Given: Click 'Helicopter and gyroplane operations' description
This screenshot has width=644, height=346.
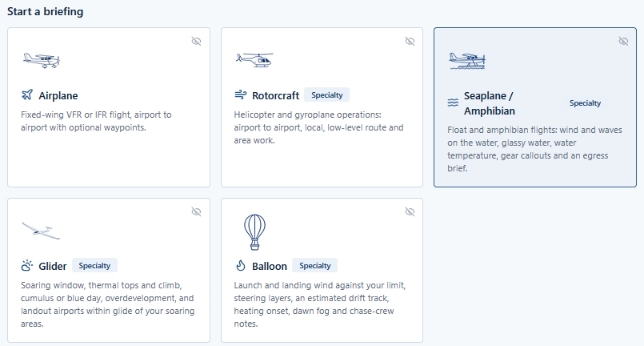Looking at the screenshot, I should (318, 127).
